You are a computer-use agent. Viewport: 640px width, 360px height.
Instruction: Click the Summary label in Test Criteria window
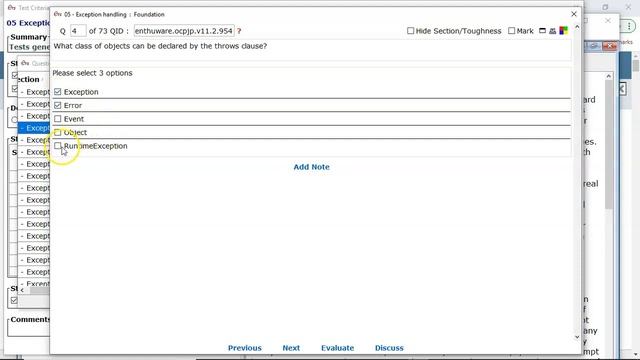(29, 37)
